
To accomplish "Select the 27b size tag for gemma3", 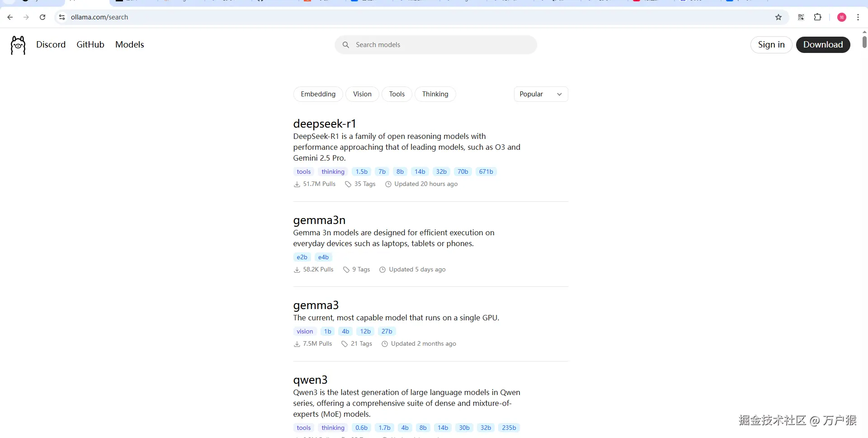I will (387, 332).
